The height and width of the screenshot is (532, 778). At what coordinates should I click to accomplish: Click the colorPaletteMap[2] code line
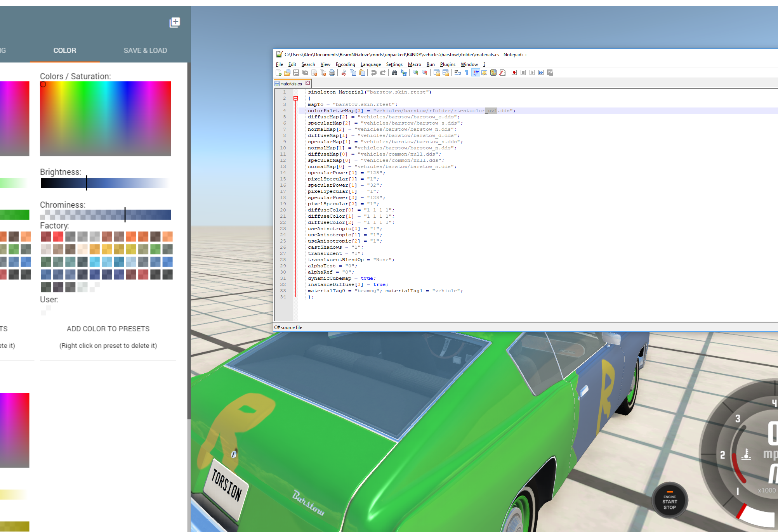(x=412, y=111)
